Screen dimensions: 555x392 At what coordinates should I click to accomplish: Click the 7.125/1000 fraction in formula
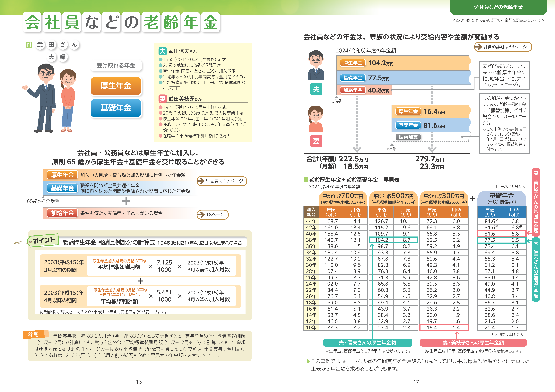click(164, 266)
